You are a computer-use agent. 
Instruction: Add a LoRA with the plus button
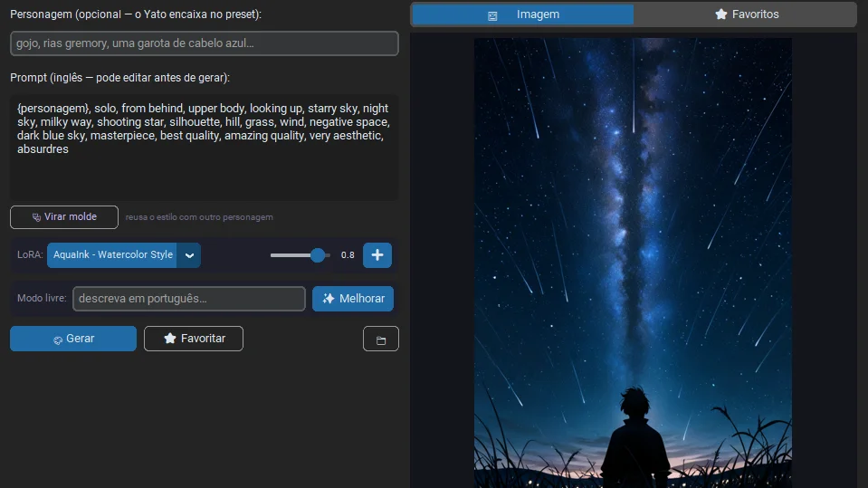coord(377,254)
